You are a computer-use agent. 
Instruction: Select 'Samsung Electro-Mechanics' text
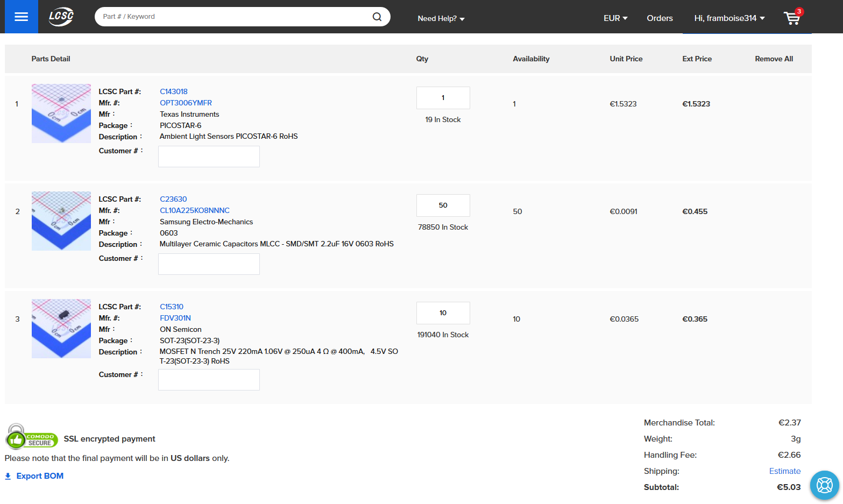point(206,222)
